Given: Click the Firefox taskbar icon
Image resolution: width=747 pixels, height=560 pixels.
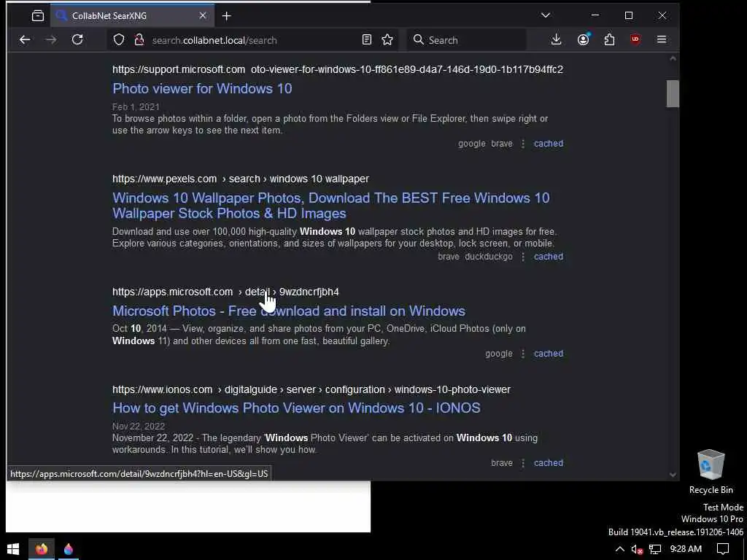Looking at the screenshot, I should [x=42, y=549].
